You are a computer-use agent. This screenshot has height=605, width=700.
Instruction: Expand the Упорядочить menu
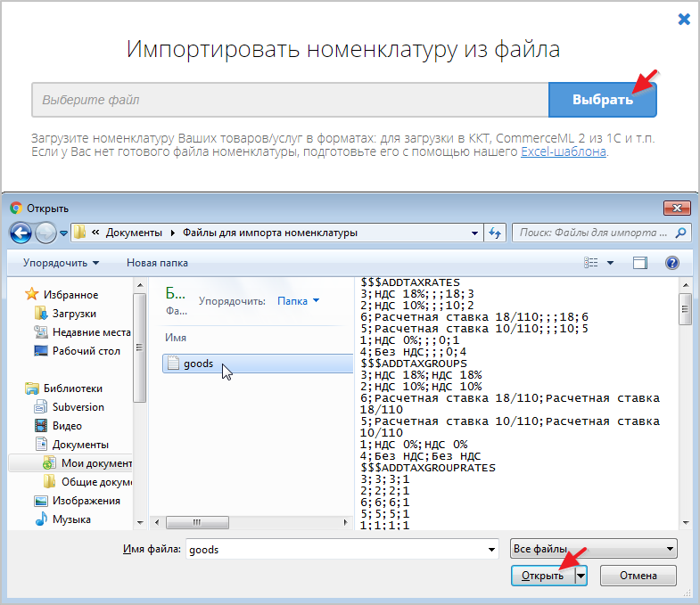[x=61, y=263]
